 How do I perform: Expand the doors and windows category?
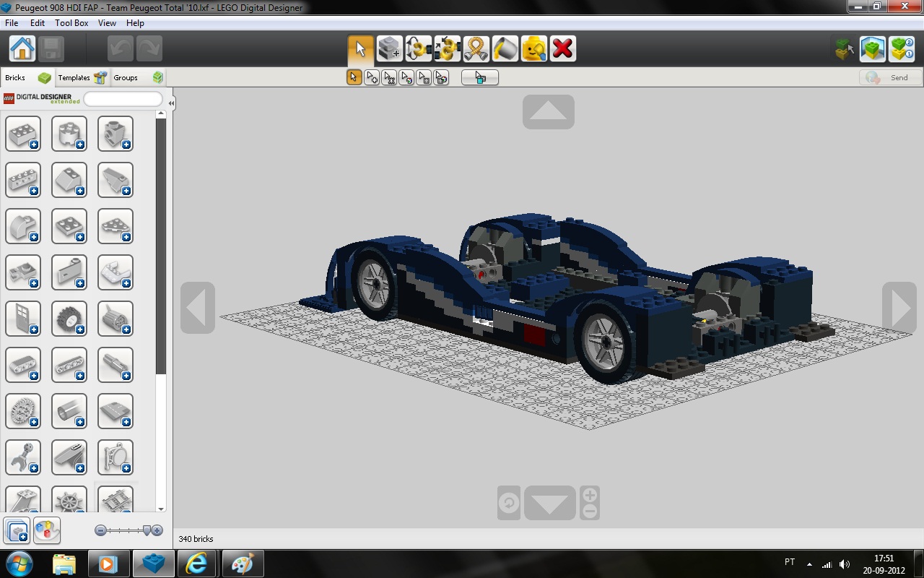23,319
